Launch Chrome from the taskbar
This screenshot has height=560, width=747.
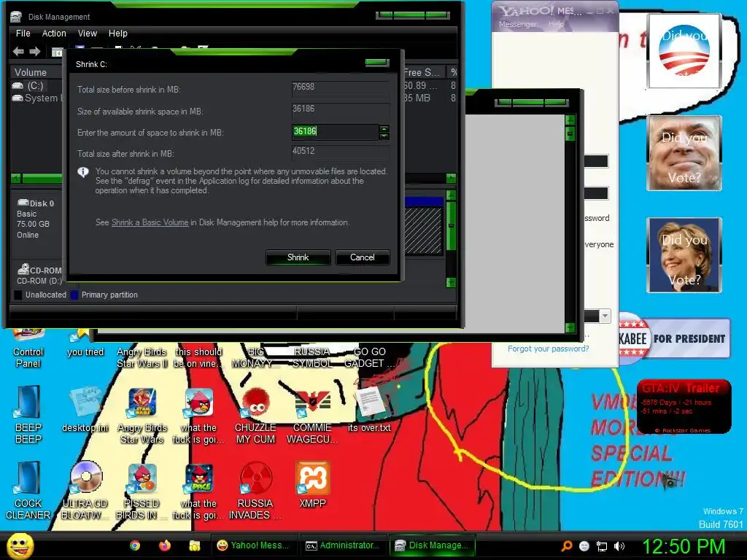tap(135, 545)
